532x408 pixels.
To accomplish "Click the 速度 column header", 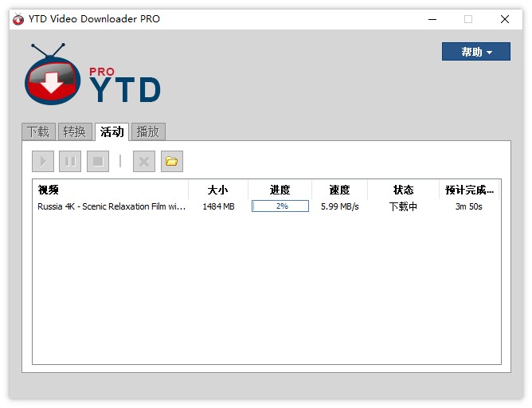I will click(x=339, y=190).
